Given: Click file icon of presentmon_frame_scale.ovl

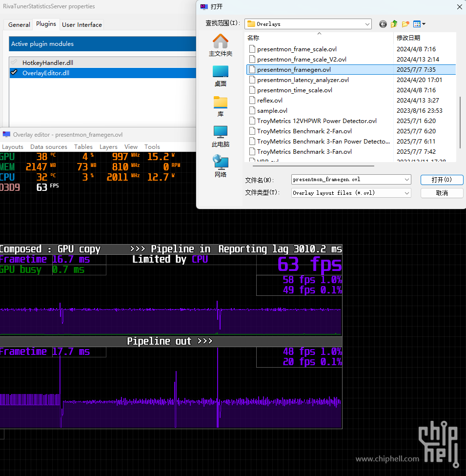Looking at the screenshot, I should [252, 49].
